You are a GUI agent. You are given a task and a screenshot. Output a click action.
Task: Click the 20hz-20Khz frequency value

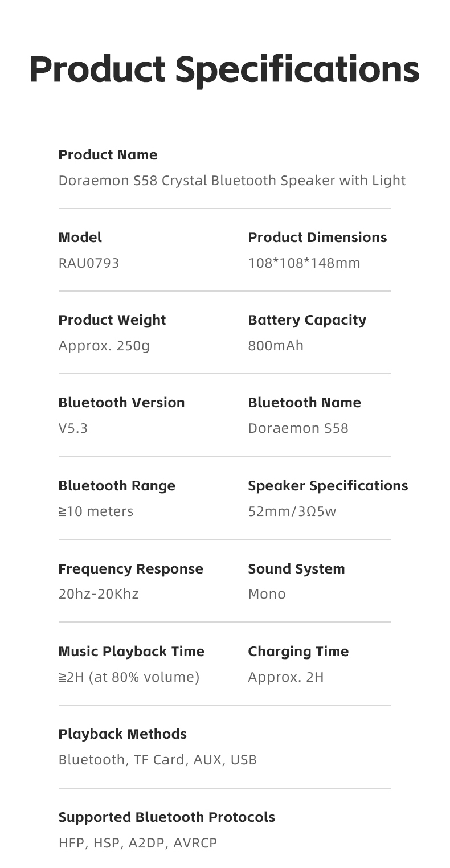pyautogui.click(x=99, y=594)
